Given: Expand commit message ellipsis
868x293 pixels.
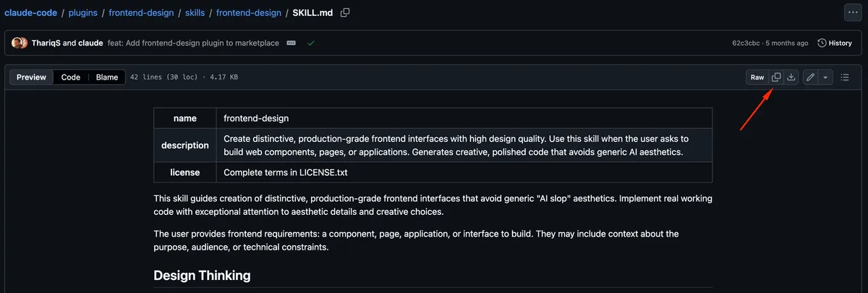Looking at the screenshot, I should click(x=292, y=43).
